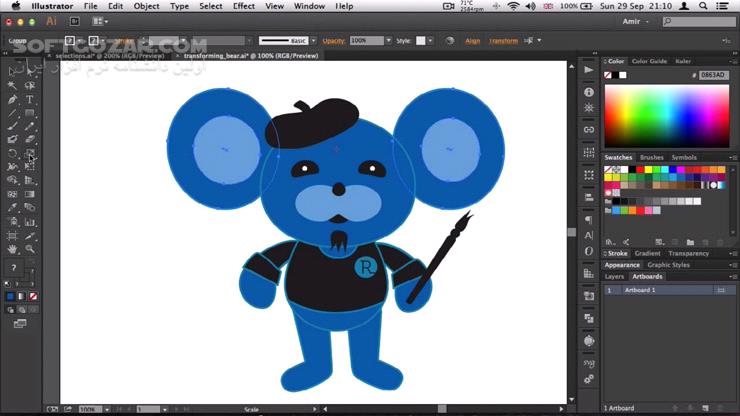
Task: Switch to the Gradient tab
Action: [x=647, y=254]
